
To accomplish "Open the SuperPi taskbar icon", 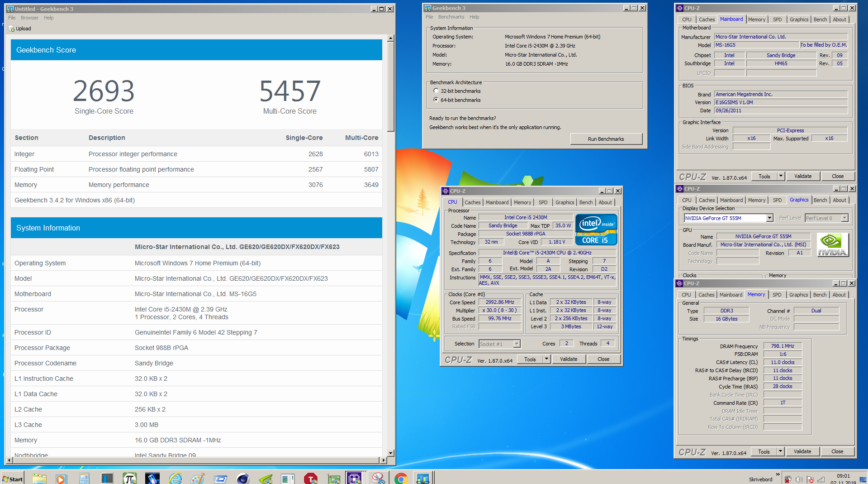I will tap(129, 479).
